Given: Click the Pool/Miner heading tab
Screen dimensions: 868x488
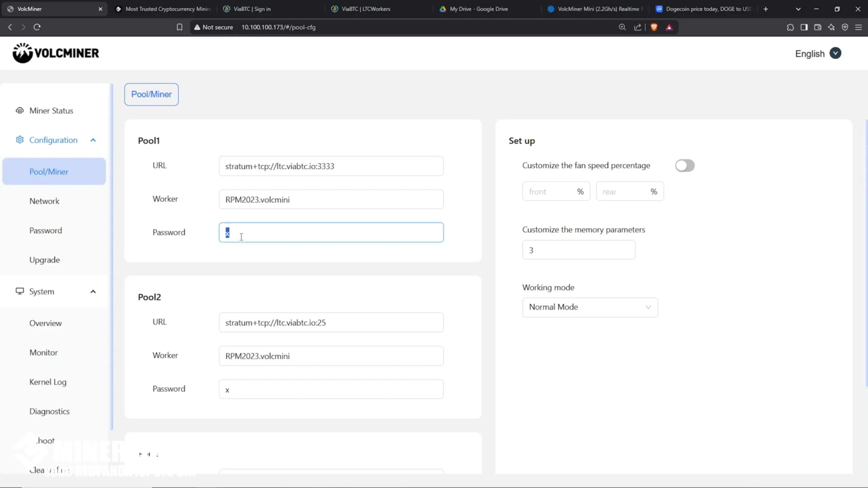Looking at the screenshot, I should point(151,94).
